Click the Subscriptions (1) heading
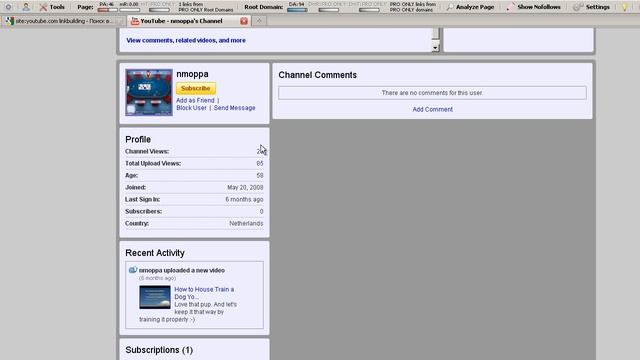This screenshot has width=640, height=360. (159, 350)
